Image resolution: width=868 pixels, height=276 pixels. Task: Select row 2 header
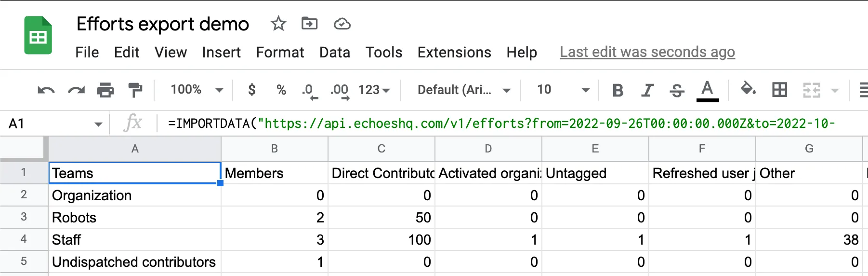click(x=24, y=194)
